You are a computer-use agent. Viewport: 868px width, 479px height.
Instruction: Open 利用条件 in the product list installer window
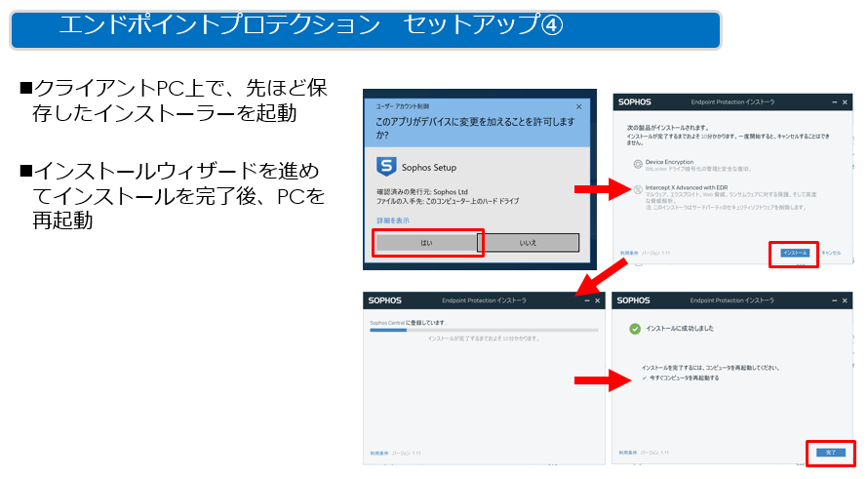[628, 253]
